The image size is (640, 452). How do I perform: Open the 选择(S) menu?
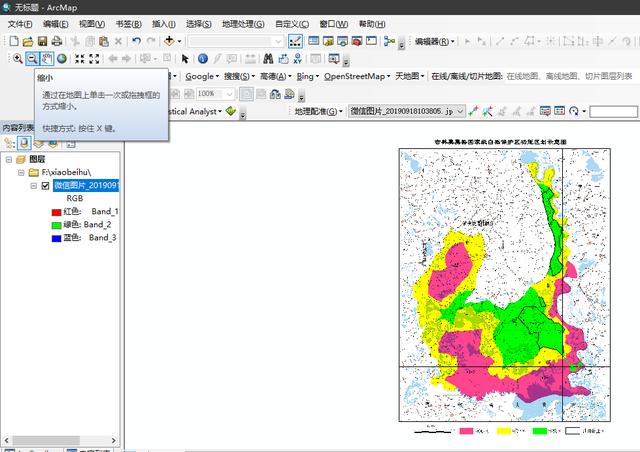[x=199, y=24]
